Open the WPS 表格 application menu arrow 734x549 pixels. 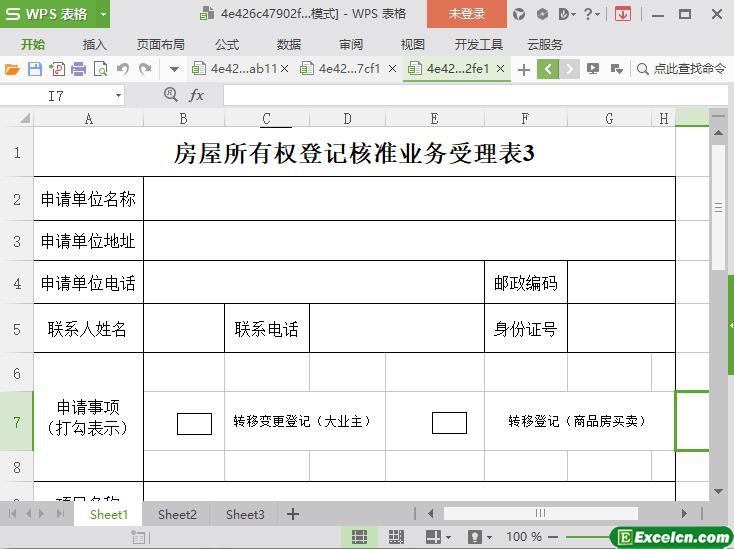(x=103, y=14)
